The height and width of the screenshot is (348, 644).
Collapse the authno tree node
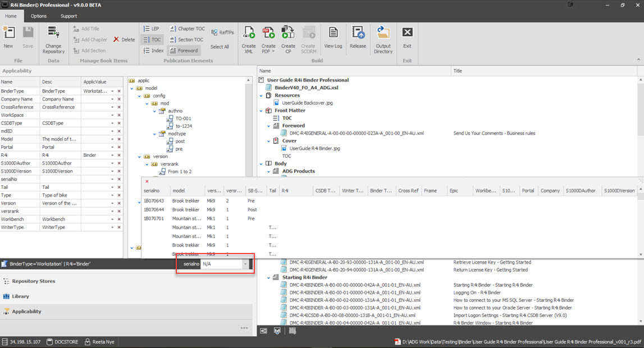154,111
